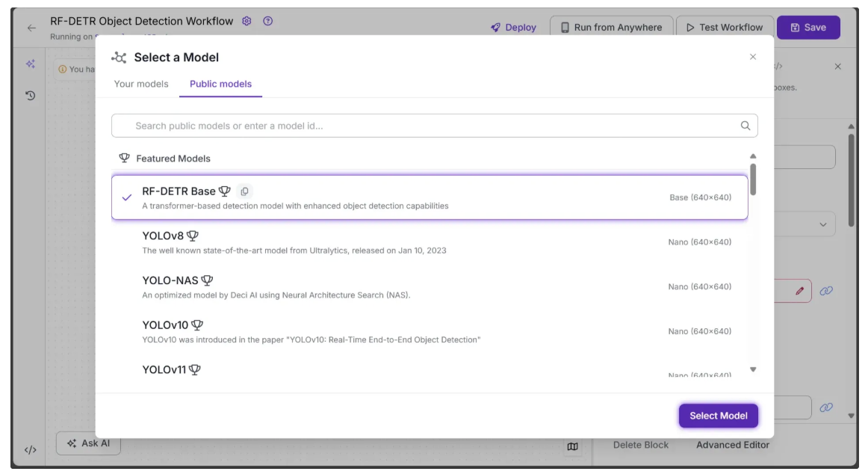Click the AI sparkle icon in sidebar
This screenshot has height=471, width=868.
[x=31, y=64]
